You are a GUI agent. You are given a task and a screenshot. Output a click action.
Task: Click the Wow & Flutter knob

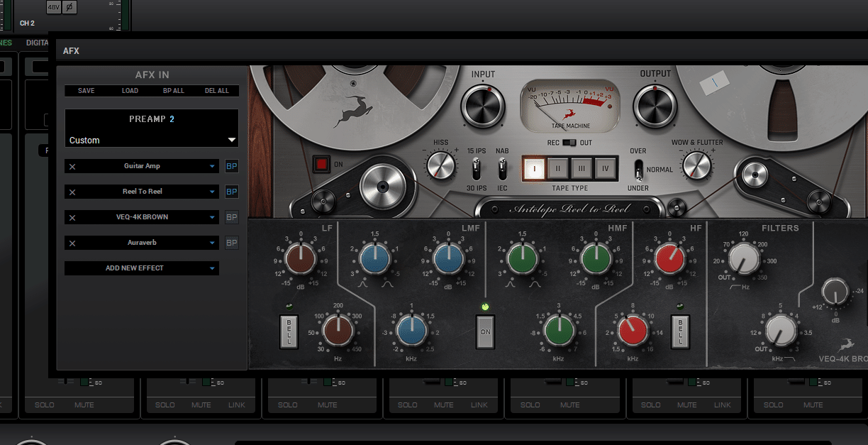[x=696, y=165]
